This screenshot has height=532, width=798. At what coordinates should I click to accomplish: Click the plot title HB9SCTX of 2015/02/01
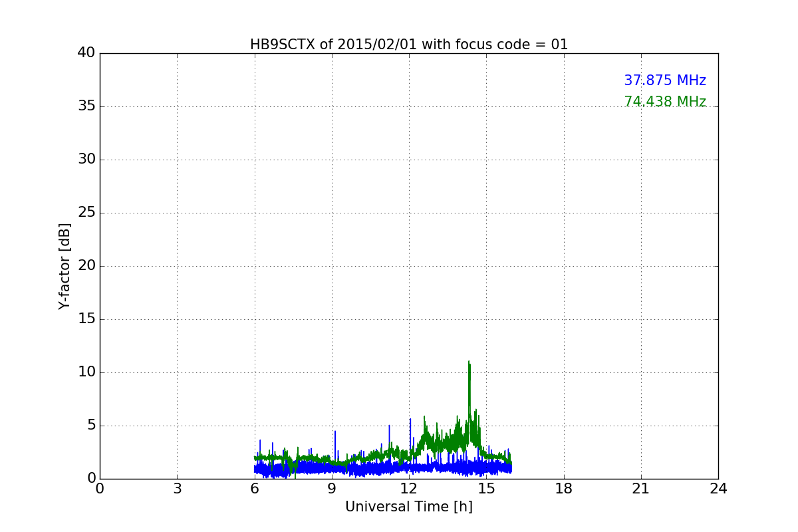click(409, 45)
